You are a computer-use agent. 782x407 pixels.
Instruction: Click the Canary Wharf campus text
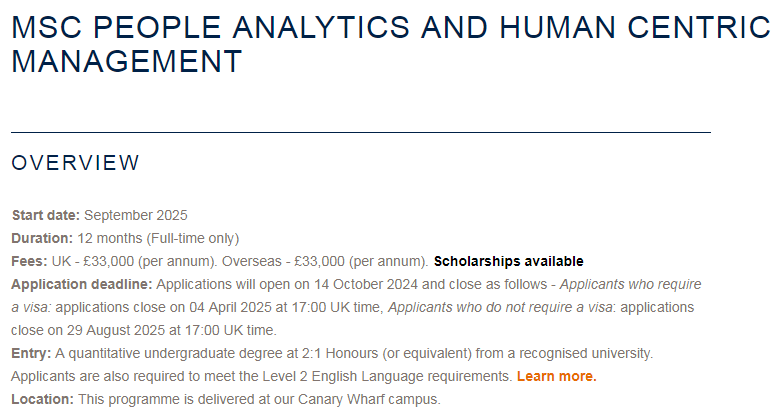click(368, 399)
